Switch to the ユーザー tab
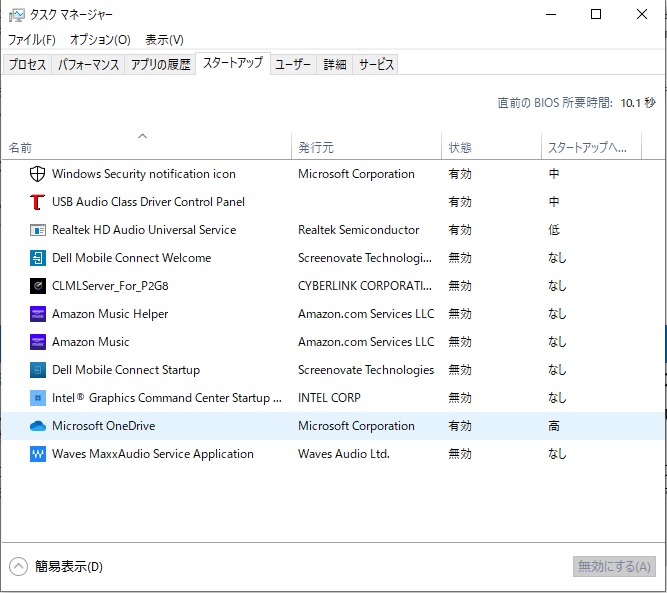This screenshot has height=593, width=667. click(x=293, y=64)
